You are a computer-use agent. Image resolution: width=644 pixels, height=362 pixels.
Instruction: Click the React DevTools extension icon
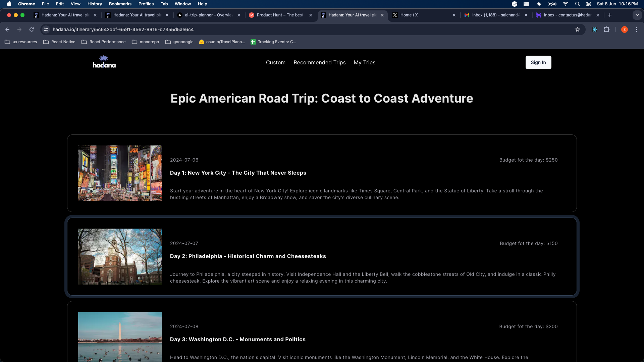594,29
